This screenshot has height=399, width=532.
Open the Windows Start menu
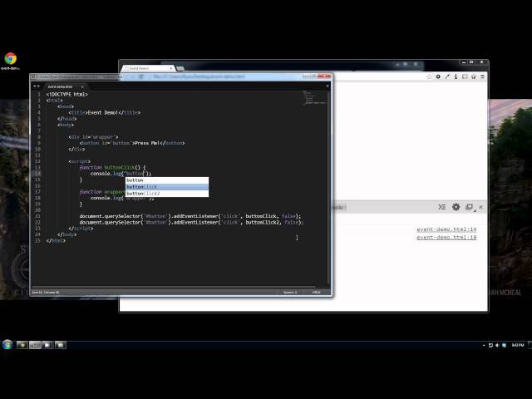tap(7, 345)
